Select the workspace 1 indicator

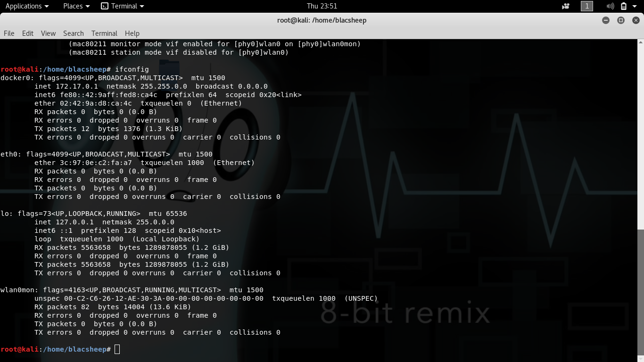click(x=587, y=6)
